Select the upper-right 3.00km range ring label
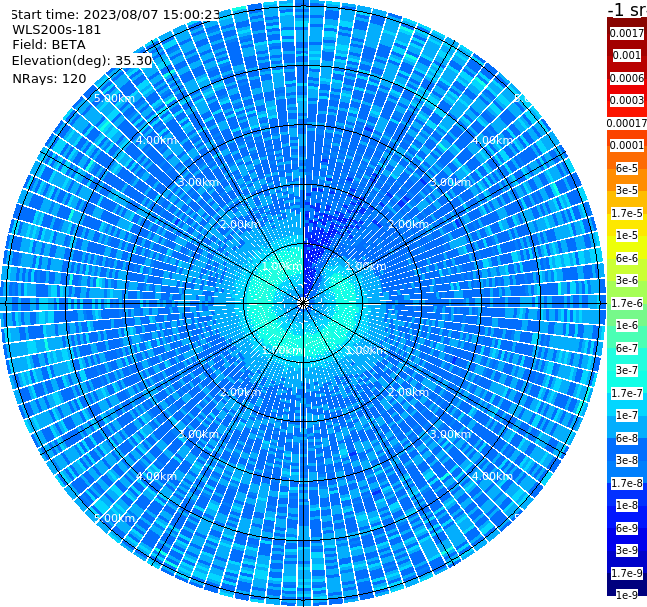Image resolution: width=647 pixels, height=607 pixels. (450, 182)
